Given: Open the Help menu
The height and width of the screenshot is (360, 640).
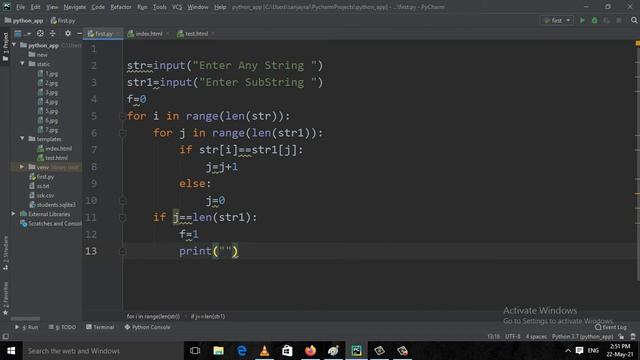Looking at the screenshot, I should (220, 7).
